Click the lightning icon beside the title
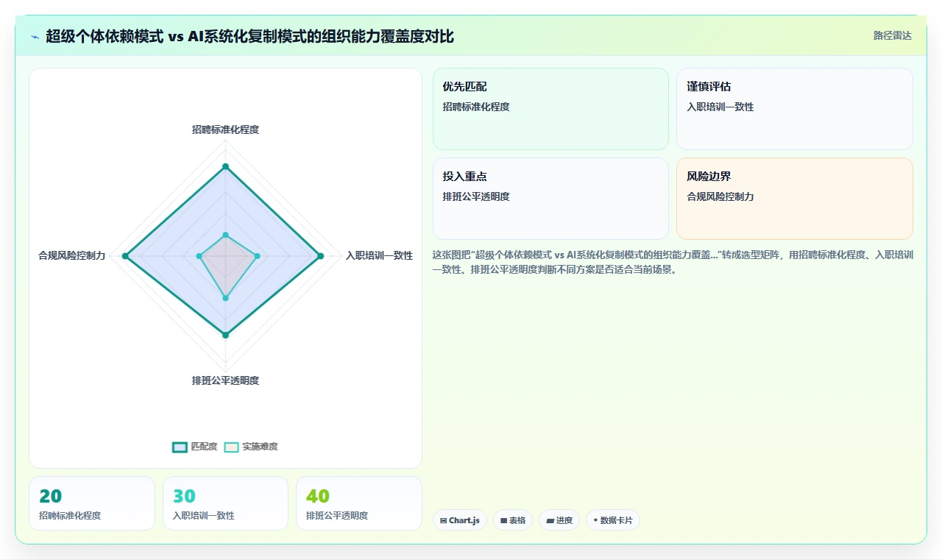Viewport: 942px width, 560px height. click(35, 37)
